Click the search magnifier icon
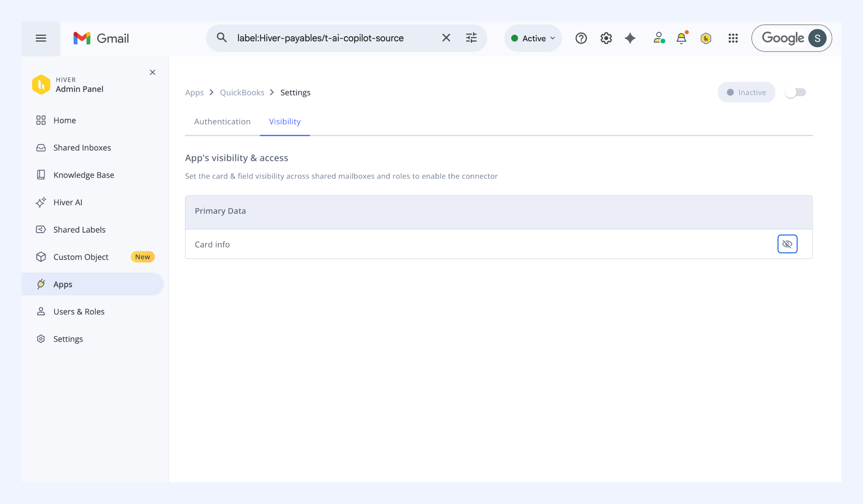Screen dimensions: 863x504 point(222,38)
